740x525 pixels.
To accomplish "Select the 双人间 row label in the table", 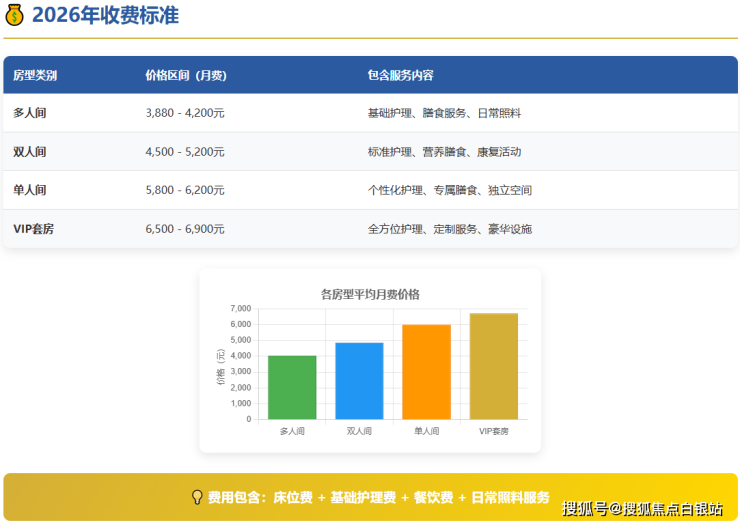I will pos(30,152).
